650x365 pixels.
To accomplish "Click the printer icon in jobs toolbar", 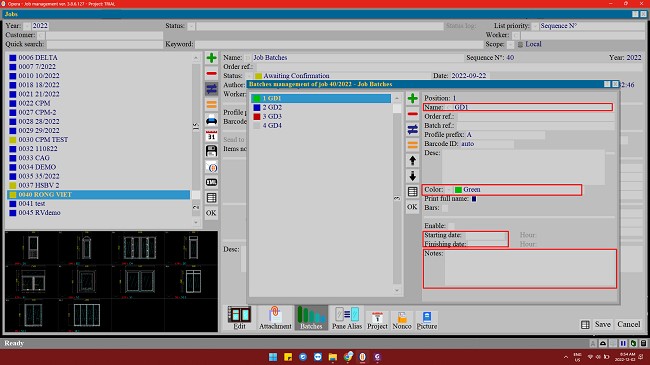I will coord(211,121).
